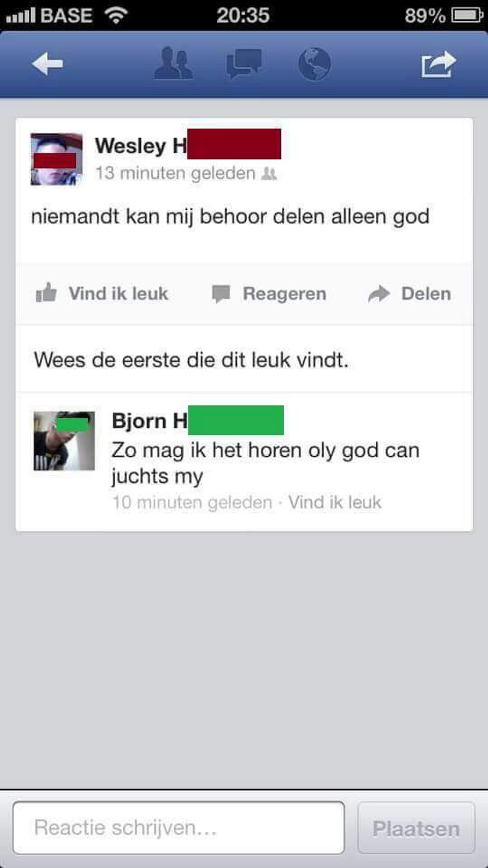The width and height of the screenshot is (488, 868).
Task: Tap the friends audience icon beside timestamp
Action: click(x=269, y=174)
